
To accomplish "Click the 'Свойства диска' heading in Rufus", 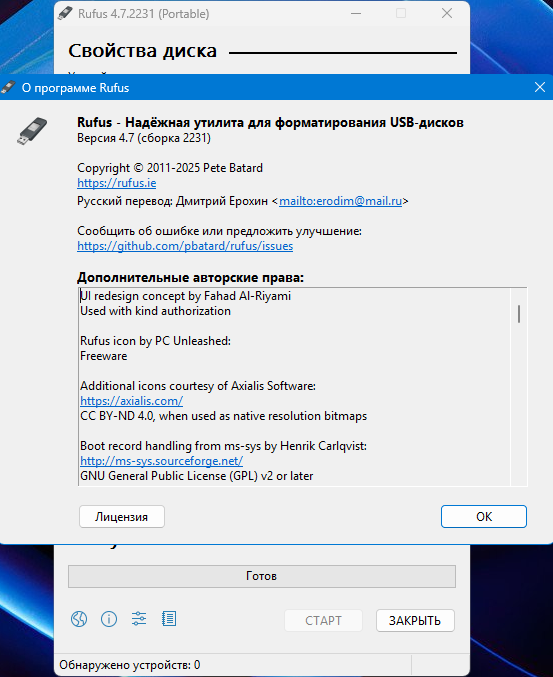I will click(x=142, y=51).
